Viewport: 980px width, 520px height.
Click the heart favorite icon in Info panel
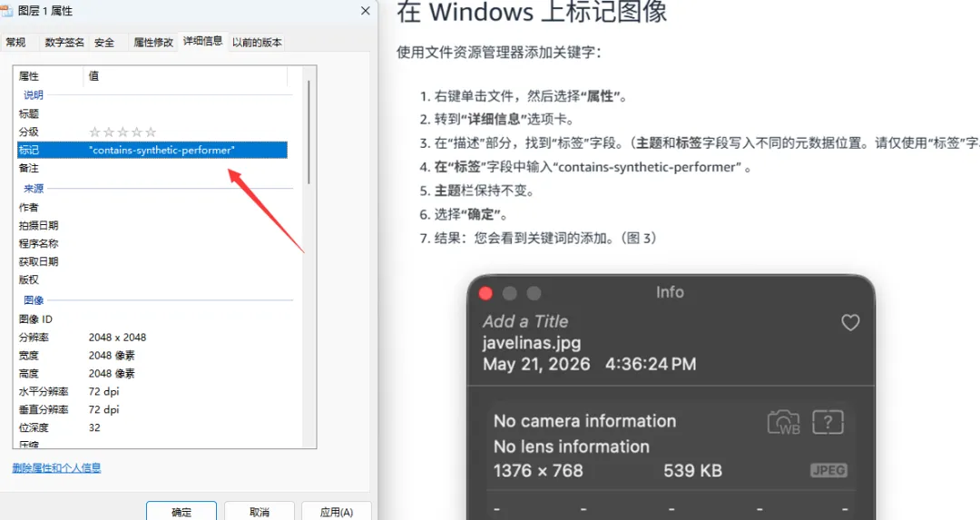[x=850, y=322]
